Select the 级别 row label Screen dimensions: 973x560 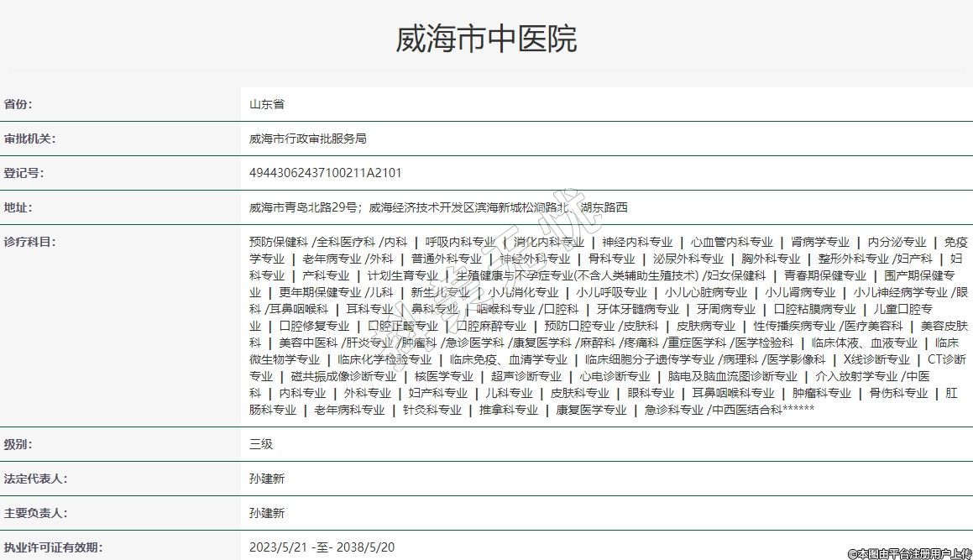pyautogui.click(x=18, y=444)
